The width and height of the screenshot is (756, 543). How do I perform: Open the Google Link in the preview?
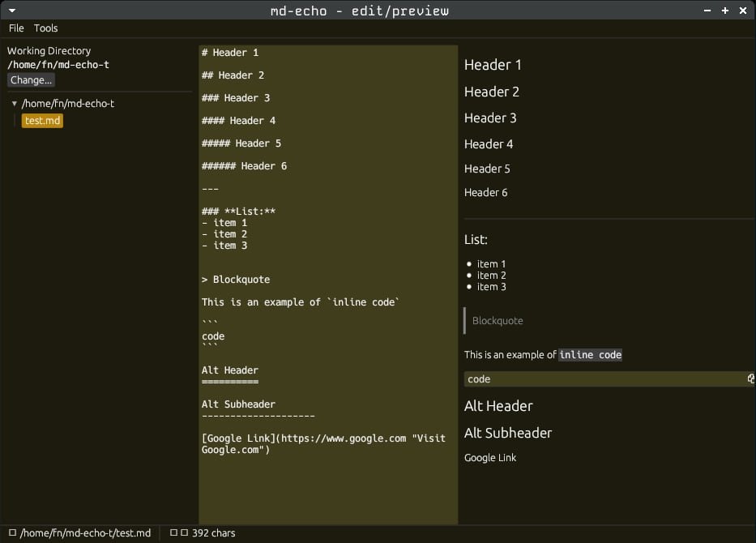(489, 458)
